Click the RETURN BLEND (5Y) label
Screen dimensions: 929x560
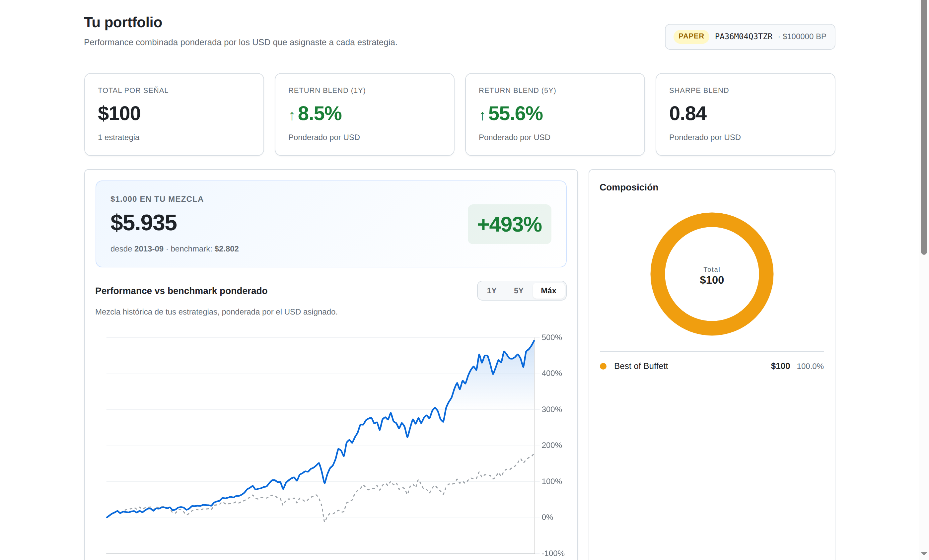tap(517, 91)
